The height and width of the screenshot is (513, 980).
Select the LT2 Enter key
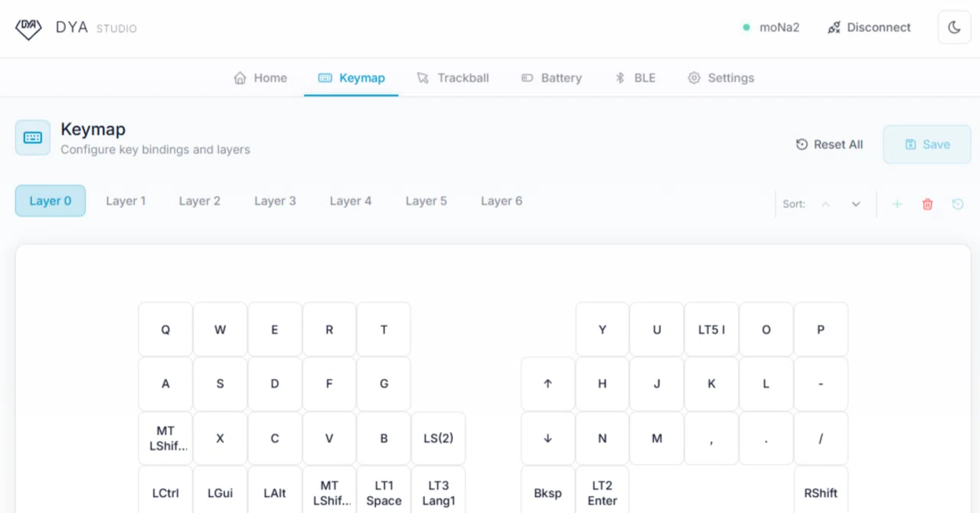[603, 490]
